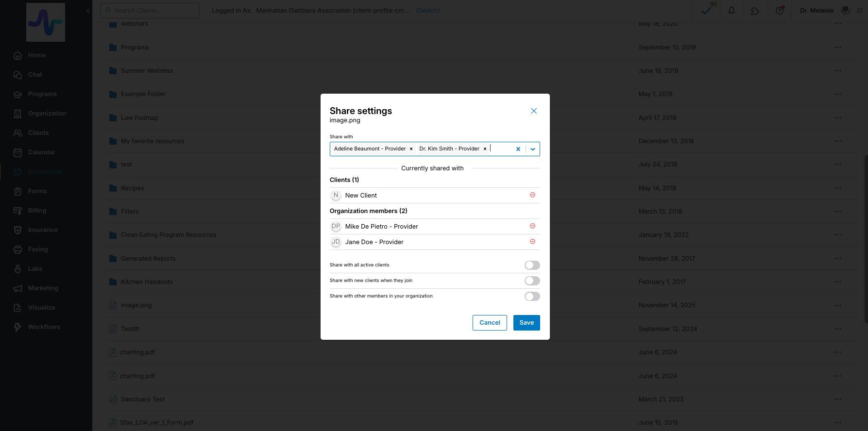Toggle Share with new clients when they join
This screenshot has width=868, height=431.
[532, 281]
